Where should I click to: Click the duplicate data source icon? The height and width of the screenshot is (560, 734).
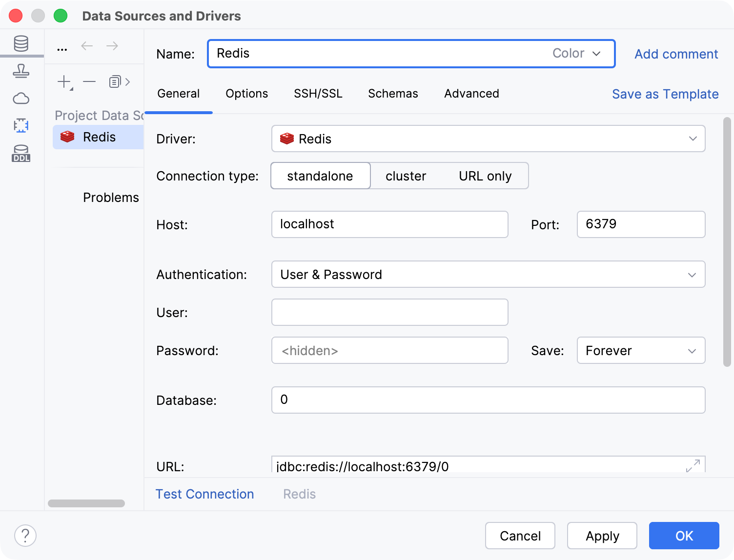coord(115,81)
